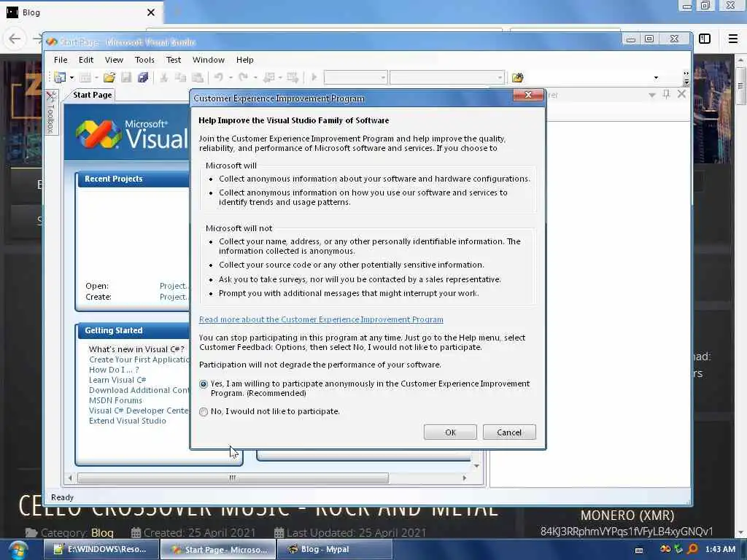The width and height of the screenshot is (747, 560).
Task: Close the Customer Experience Improvement Program dialog
Action: [528, 95]
